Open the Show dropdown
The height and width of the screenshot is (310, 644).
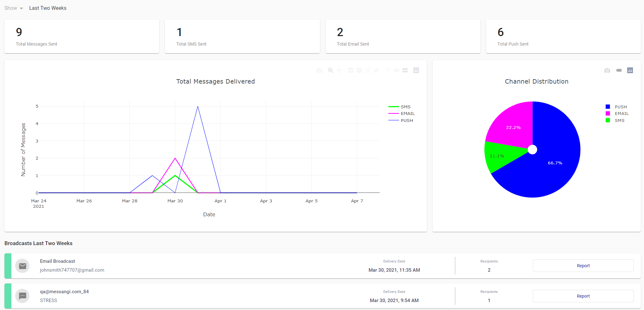[x=14, y=8]
